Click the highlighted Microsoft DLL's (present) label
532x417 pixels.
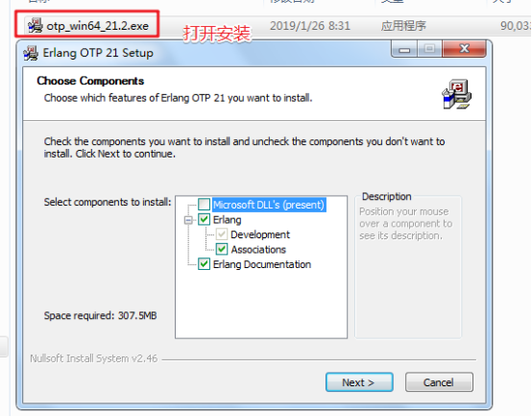(x=269, y=205)
